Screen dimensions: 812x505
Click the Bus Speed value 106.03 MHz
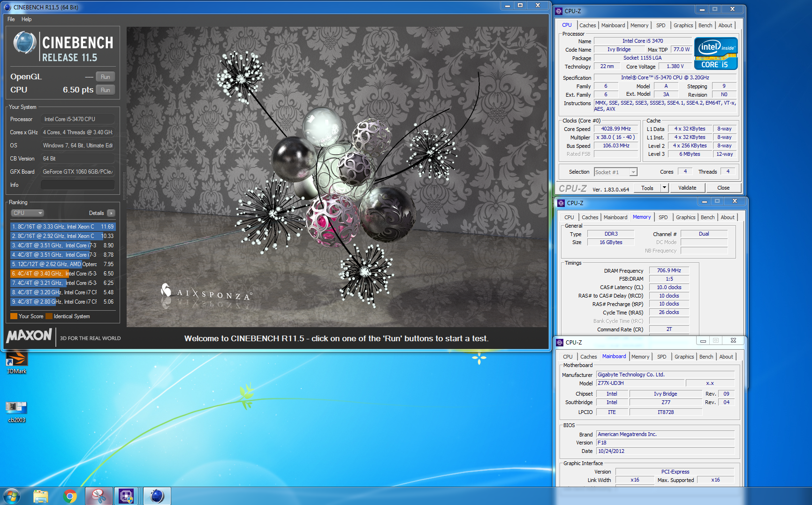[x=616, y=146]
